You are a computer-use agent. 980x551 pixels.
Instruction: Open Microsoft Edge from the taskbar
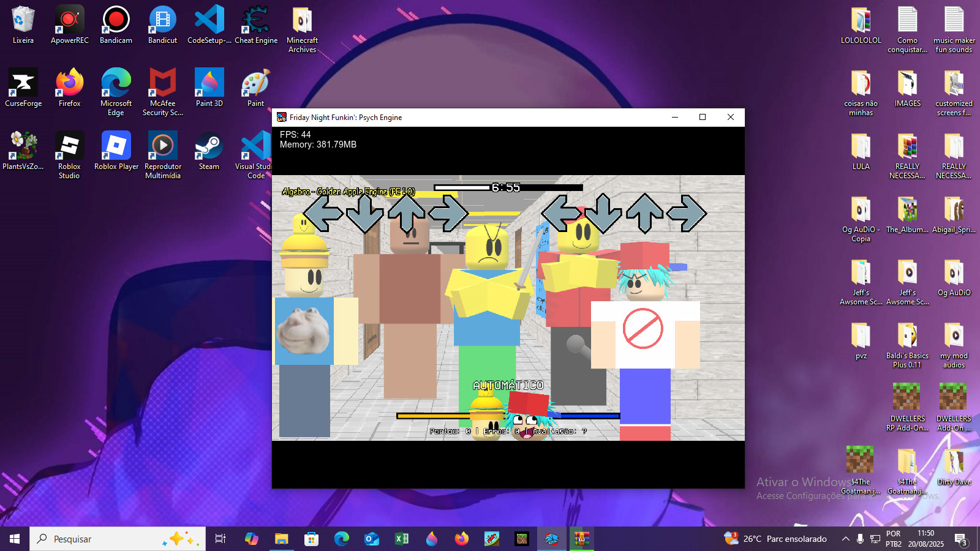[341, 539]
